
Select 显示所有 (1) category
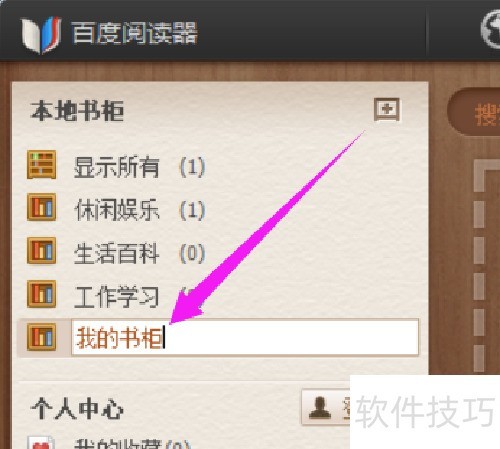139,167
